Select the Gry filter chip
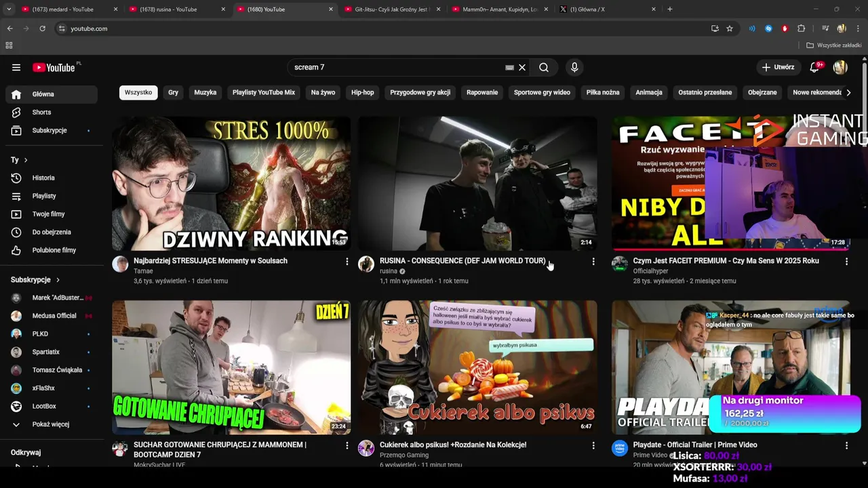 174,92
